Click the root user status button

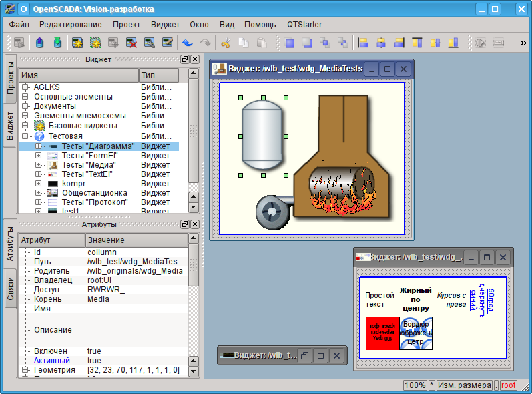point(508,385)
